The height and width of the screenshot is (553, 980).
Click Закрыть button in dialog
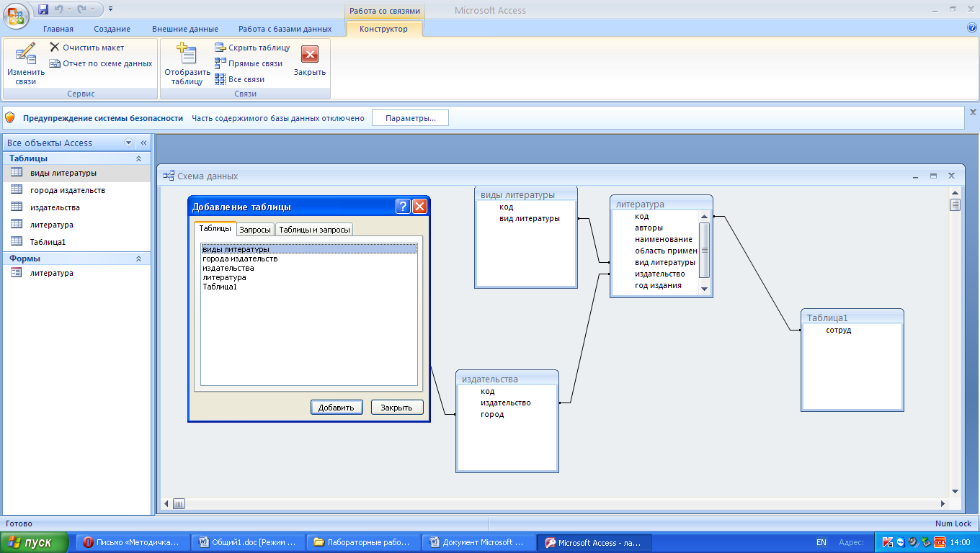point(397,407)
